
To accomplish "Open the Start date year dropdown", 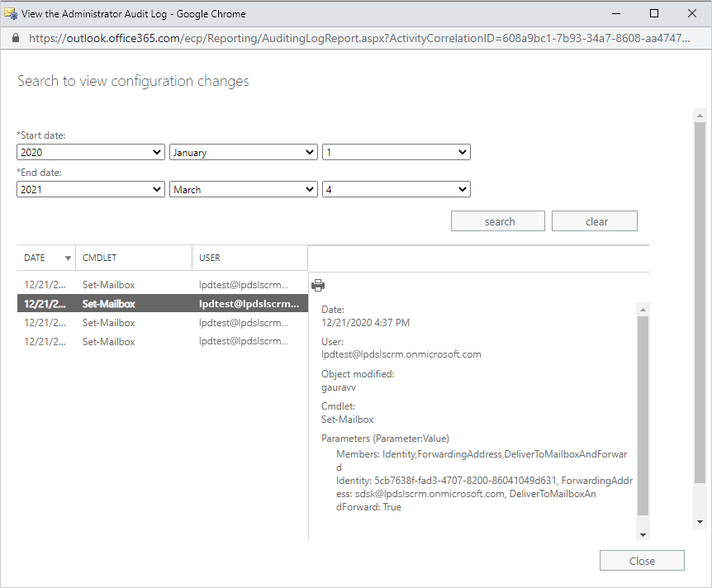I will click(x=91, y=152).
